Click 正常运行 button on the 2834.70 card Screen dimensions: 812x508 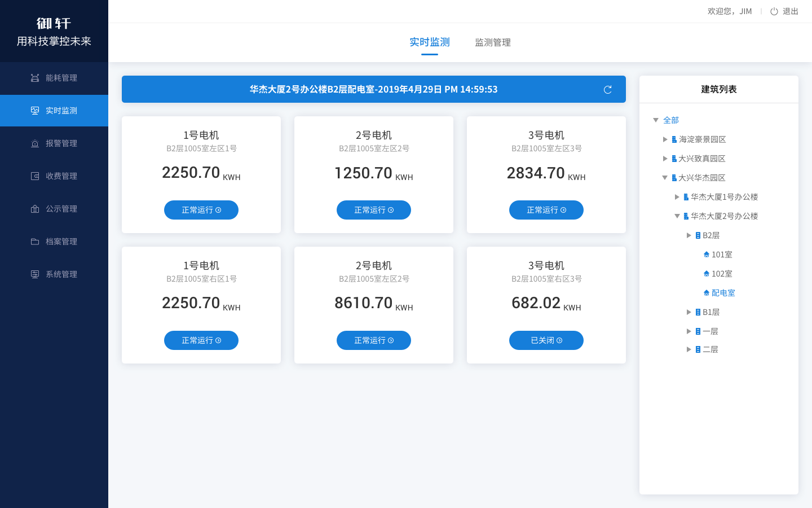click(x=546, y=210)
